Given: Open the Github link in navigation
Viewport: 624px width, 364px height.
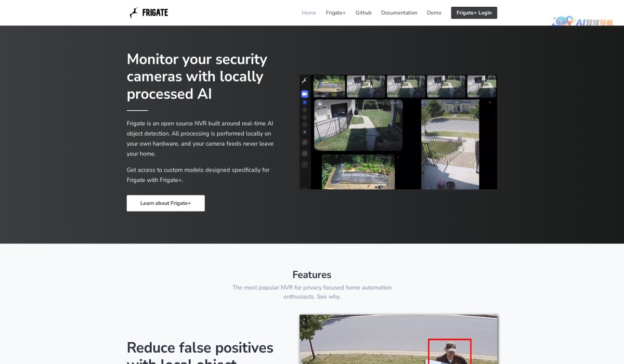Looking at the screenshot, I should [363, 13].
